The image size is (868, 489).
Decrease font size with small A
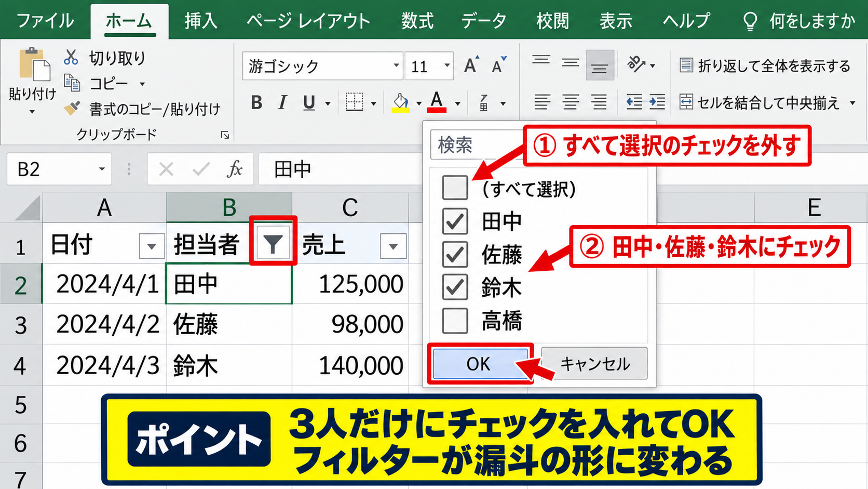[x=499, y=65]
